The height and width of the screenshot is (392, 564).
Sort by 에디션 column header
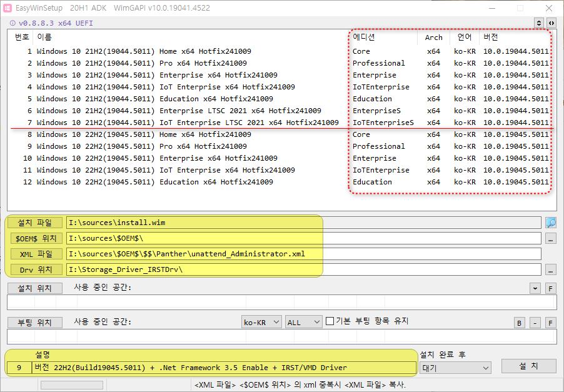pos(383,37)
